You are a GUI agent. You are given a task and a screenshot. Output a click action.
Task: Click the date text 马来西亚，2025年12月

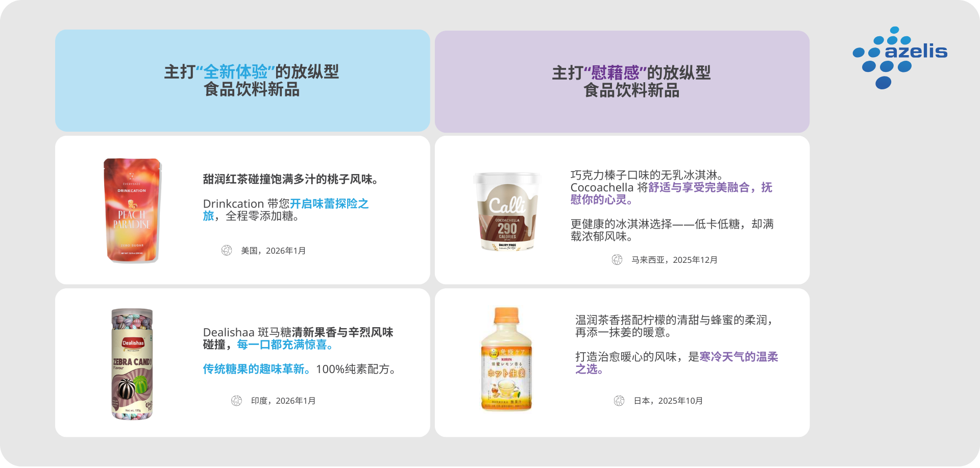pos(675,260)
